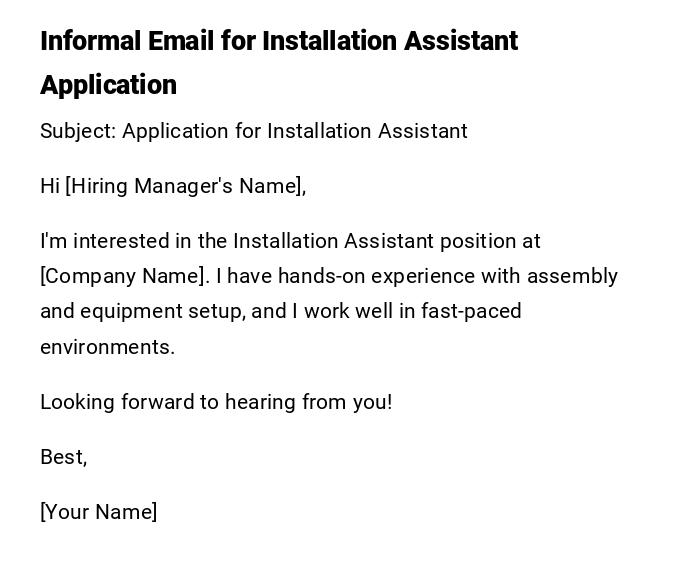Click the word "environments." ending the paragraph
The width and height of the screenshot is (700, 574).
tap(107, 347)
